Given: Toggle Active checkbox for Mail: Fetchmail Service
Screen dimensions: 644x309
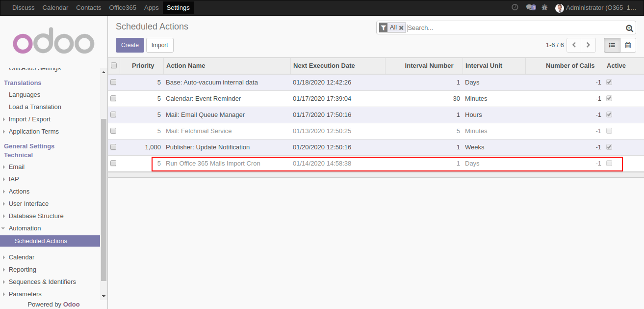Looking at the screenshot, I should pyautogui.click(x=609, y=131).
